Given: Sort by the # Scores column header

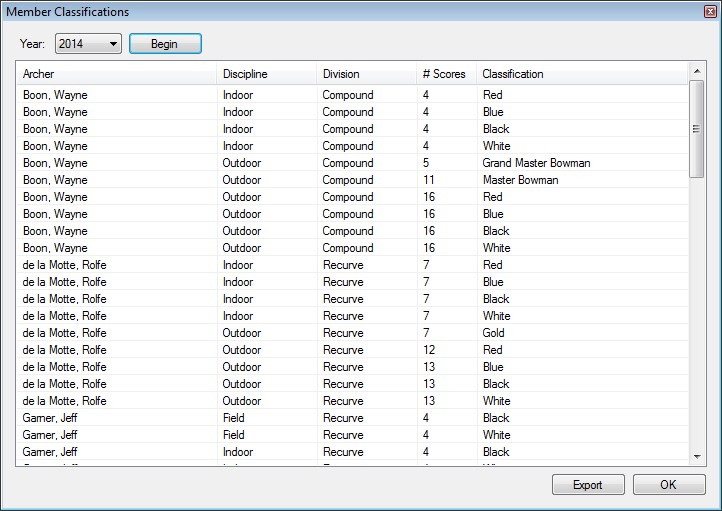Looking at the screenshot, I should (x=447, y=74).
